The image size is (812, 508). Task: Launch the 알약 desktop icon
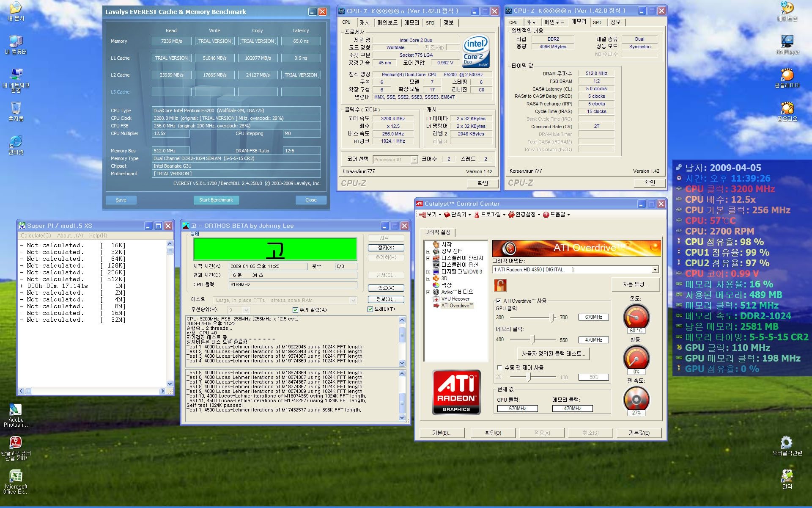click(787, 480)
